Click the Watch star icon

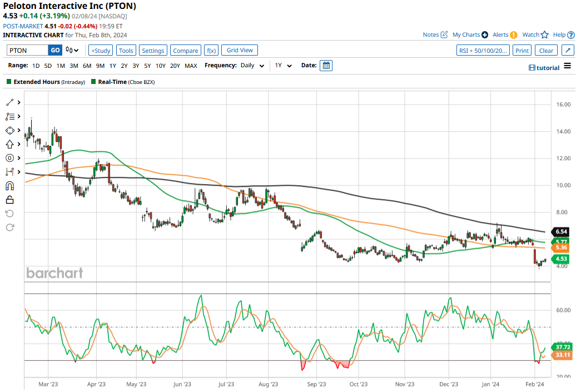coord(545,35)
